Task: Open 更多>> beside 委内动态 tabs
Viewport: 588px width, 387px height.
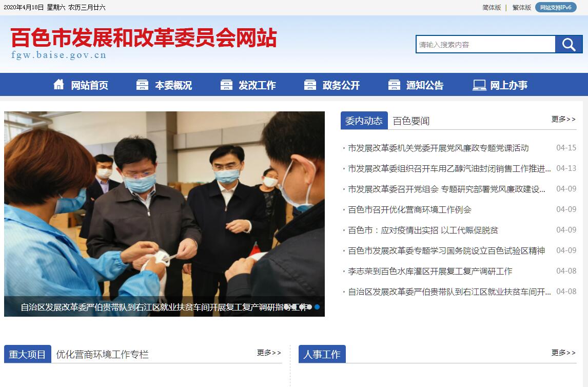Action: pyautogui.click(x=563, y=119)
